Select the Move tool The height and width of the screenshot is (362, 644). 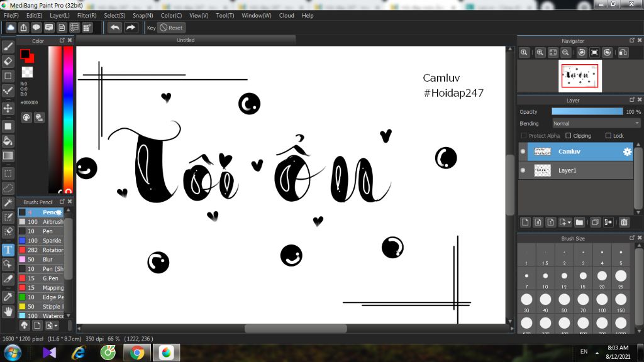click(x=8, y=108)
